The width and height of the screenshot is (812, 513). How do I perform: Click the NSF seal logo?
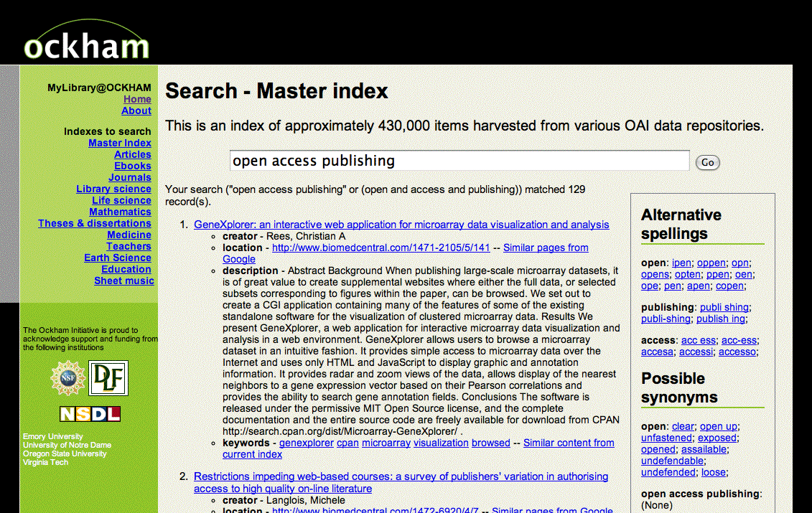(67, 378)
